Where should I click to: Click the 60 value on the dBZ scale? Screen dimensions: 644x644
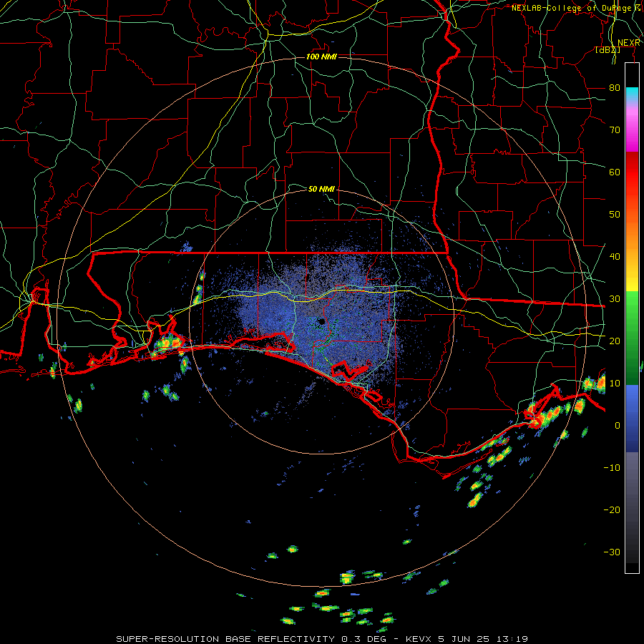pos(615,172)
